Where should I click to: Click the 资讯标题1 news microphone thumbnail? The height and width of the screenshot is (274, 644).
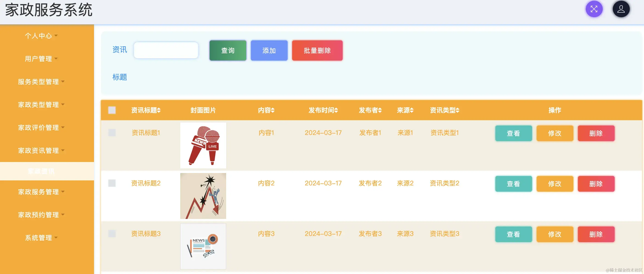click(203, 145)
